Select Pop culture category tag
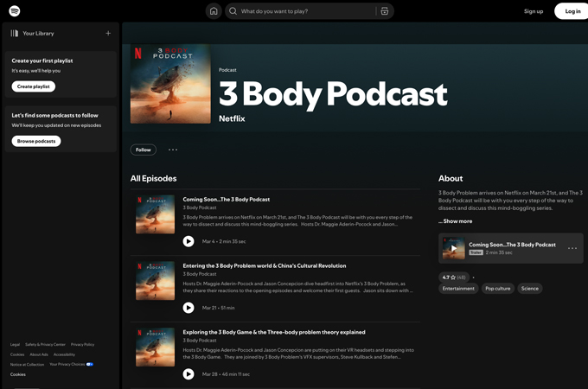The height and width of the screenshot is (389, 588). 497,289
